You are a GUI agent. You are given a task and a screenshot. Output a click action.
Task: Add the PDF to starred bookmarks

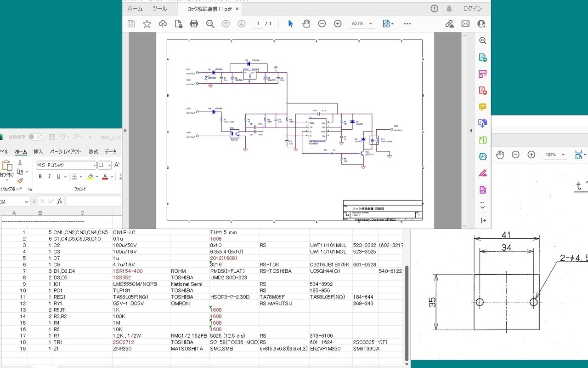coord(147,23)
